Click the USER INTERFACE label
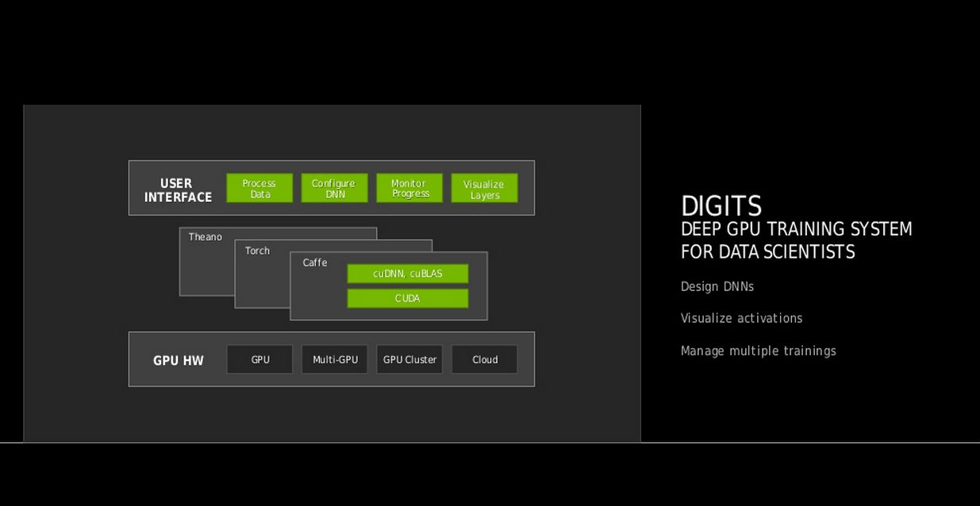This screenshot has height=506, width=980. (x=178, y=190)
